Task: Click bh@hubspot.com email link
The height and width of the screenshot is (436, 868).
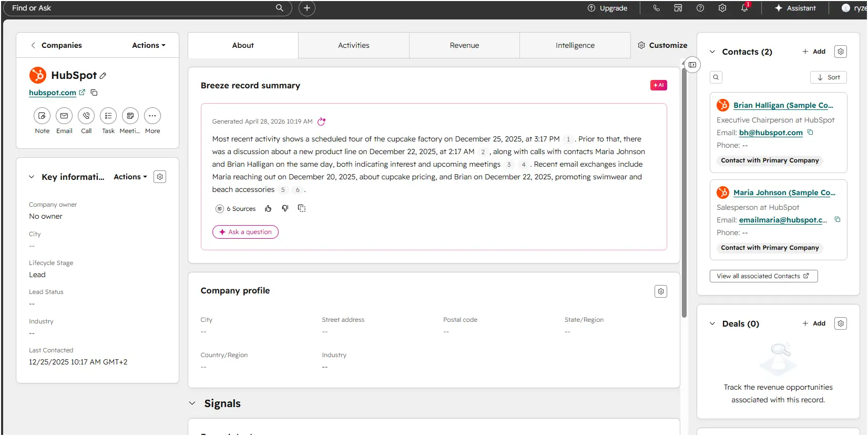Action: click(x=771, y=133)
